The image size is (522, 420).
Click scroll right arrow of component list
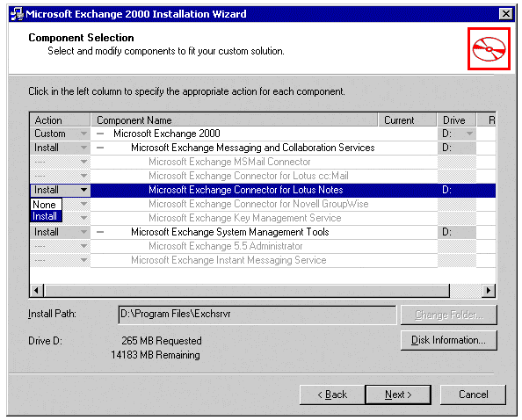(489, 290)
